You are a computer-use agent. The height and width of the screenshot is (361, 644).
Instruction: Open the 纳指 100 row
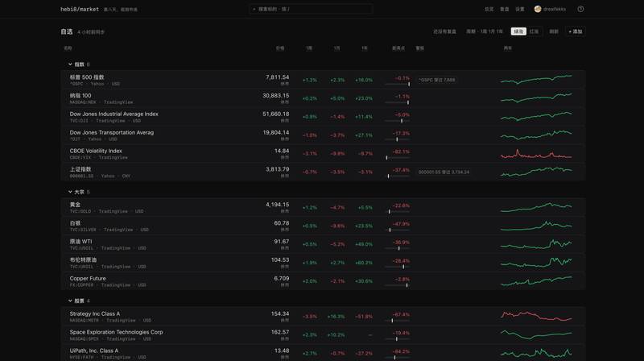(323, 98)
